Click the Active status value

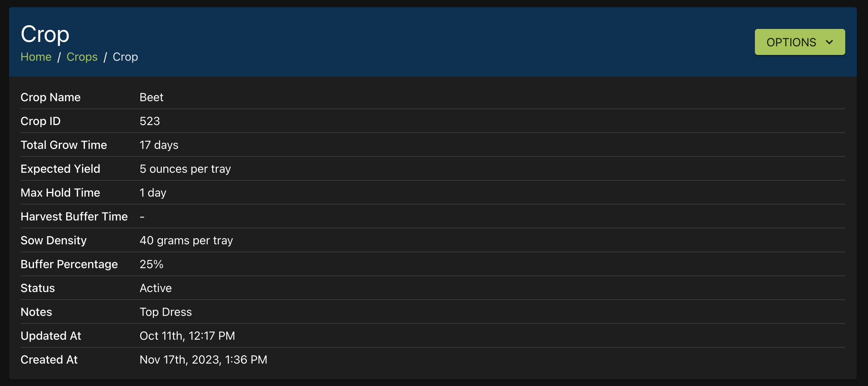(x=156, y=288)
